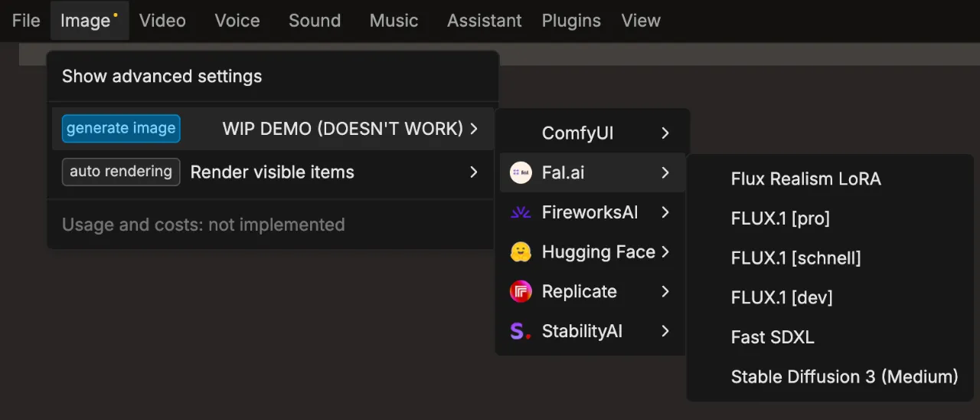Select Fast SDXL model

(773, 337)
